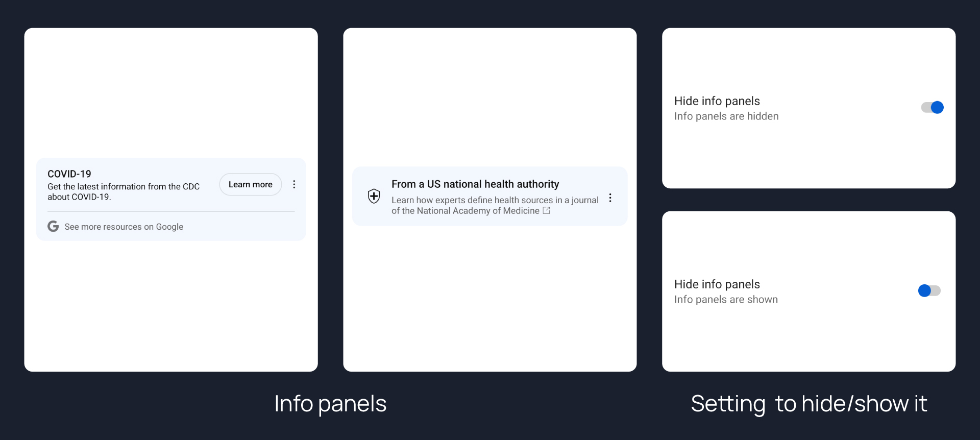Viewport: 980px width, 440px height.
Task: Click the Info panels are shown status text
Action: (x=725, y=300)
